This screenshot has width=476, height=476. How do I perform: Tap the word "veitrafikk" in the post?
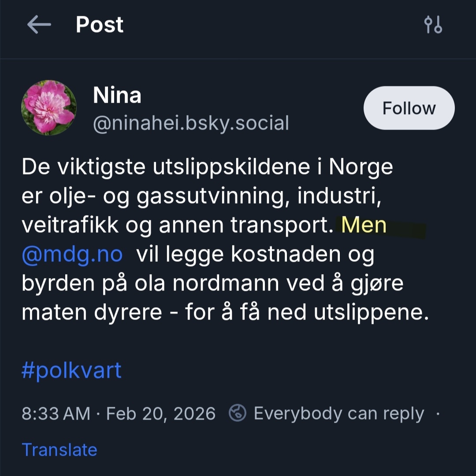(70, 225)
